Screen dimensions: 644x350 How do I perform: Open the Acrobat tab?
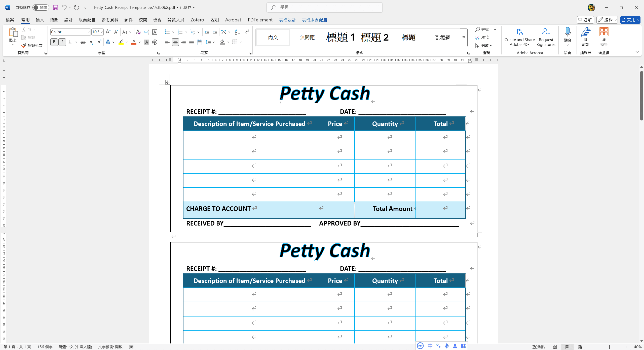[233, 20]
